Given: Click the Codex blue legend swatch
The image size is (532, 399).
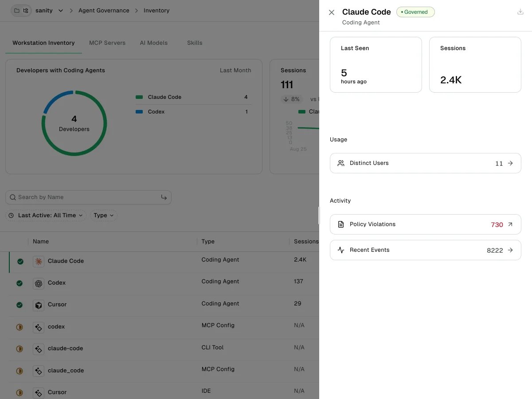Looking at the screenshot, I should (139, 112).
